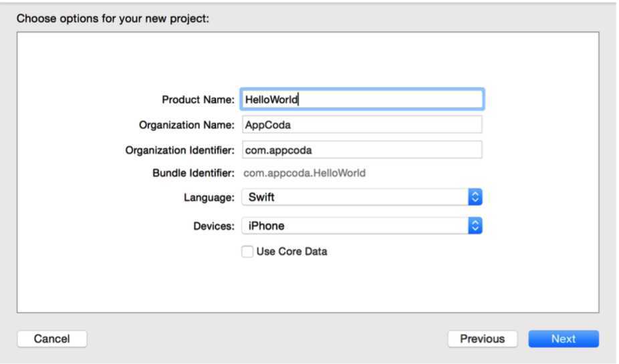Click the "Use Core Data" label text
Image resolution: width=619 pixels, height=364 pixels.
coord(291,252)
